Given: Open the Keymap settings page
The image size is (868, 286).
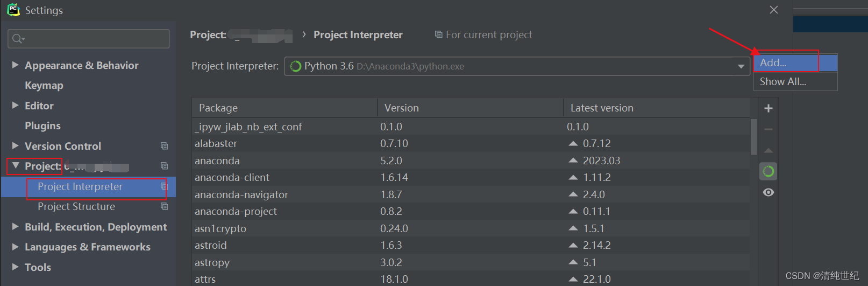Looking at the screenshot, I should [x=44, y=85].
